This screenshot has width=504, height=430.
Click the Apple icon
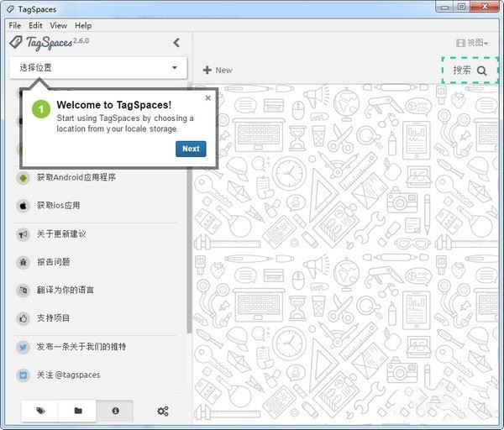point(24,206)
